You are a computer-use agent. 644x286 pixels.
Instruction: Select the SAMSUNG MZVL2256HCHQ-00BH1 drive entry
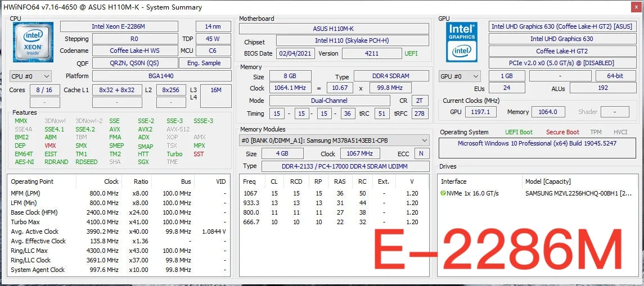click(539, 193)
